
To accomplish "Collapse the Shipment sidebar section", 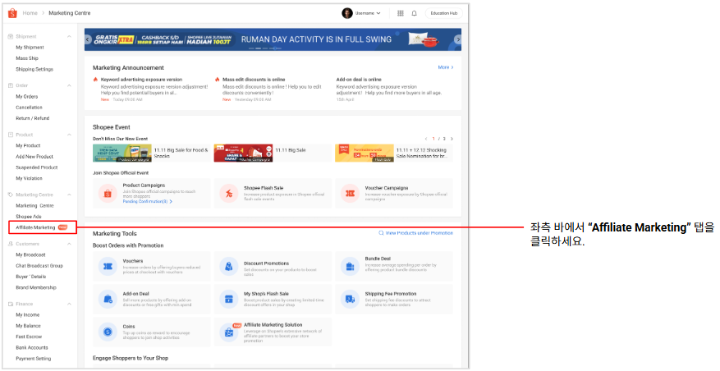I will [69, 36].
